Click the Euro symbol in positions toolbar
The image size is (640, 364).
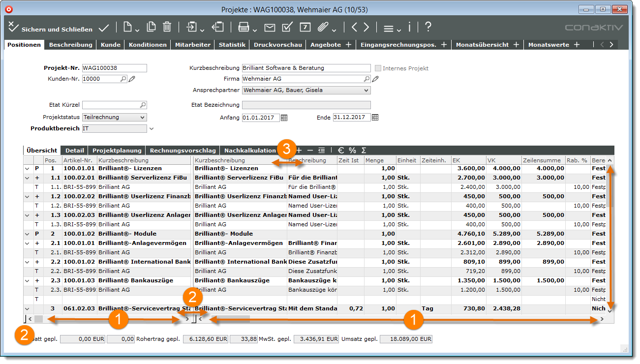pyautogui.click(x=340, y=151)
